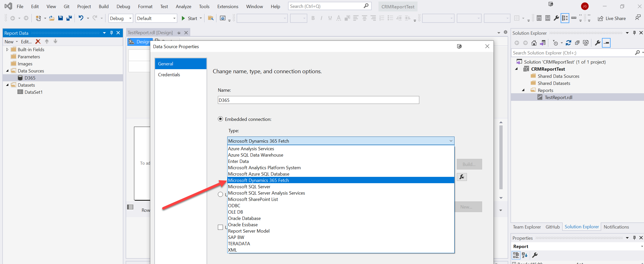Collapse the Data Sources node
The height and width of the screenshot is (264, 644).
[x=7, y=71]
